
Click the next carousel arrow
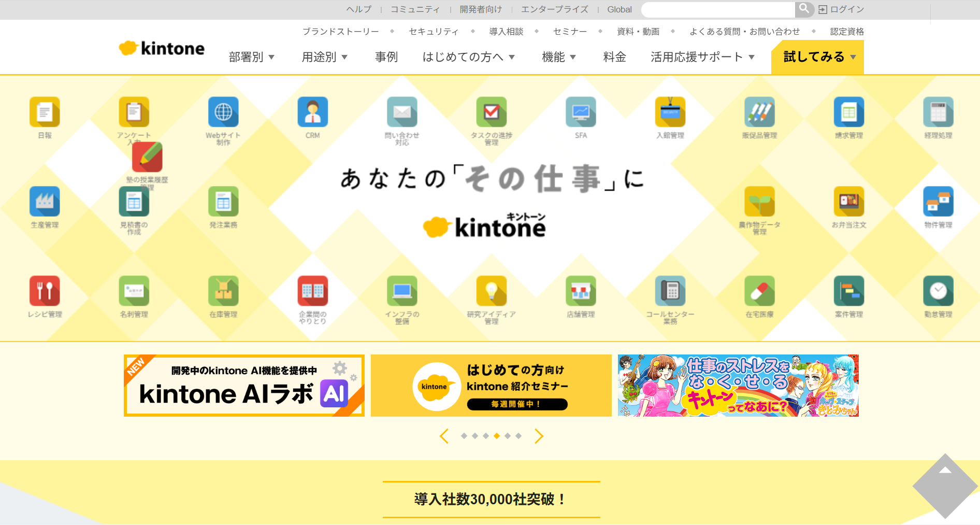(539, 436)
